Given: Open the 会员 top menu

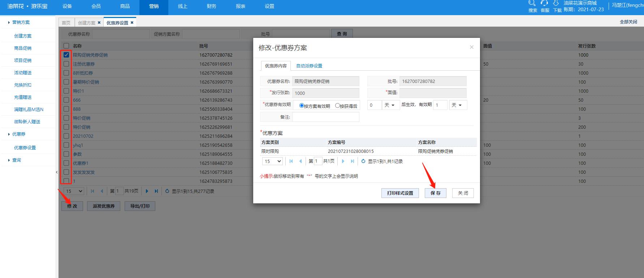Looking at the screenshot, I should point(96,6).
